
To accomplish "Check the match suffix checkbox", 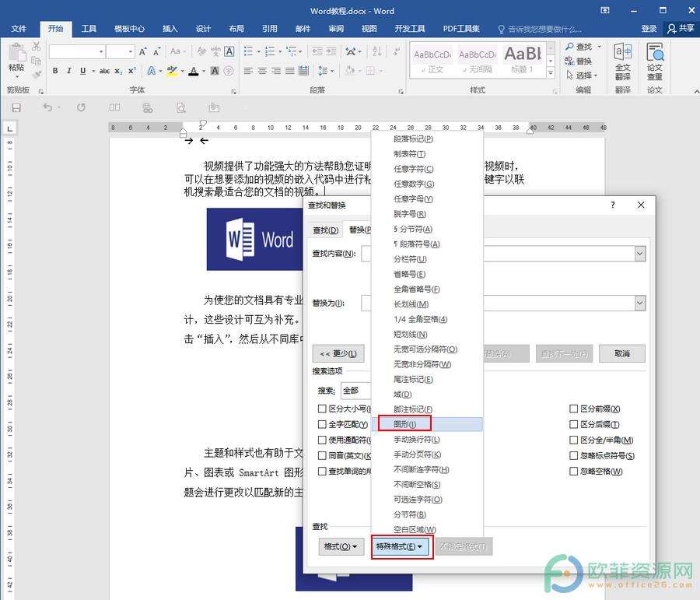I will point(574,424).
